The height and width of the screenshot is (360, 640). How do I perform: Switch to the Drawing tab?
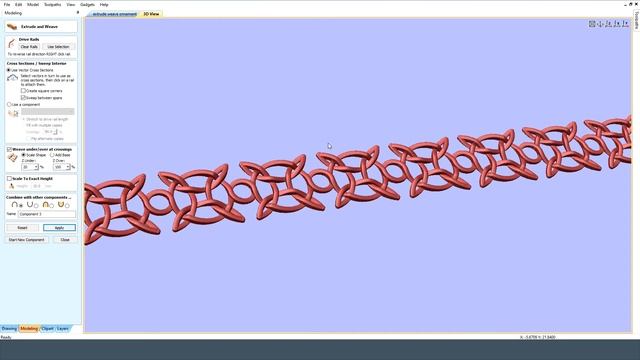pyautogui.click(x=9, y=329)
